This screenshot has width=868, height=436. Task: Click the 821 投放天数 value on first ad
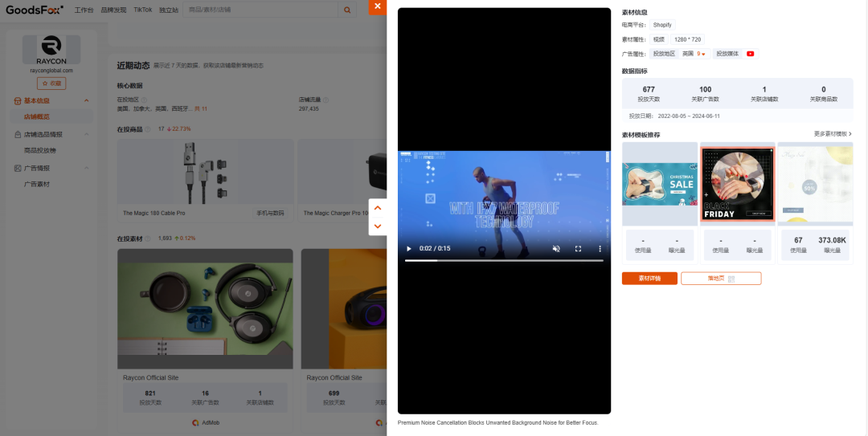click(x=150, y=393)
